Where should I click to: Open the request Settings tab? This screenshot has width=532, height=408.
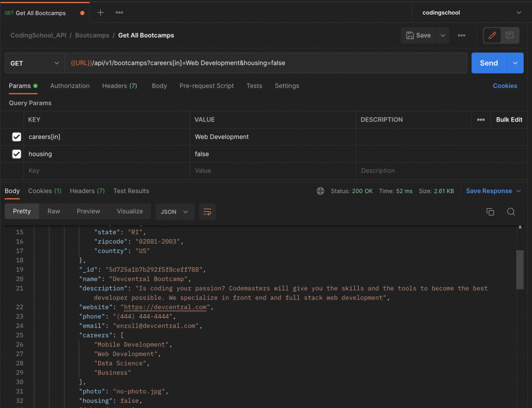(287, 86)
